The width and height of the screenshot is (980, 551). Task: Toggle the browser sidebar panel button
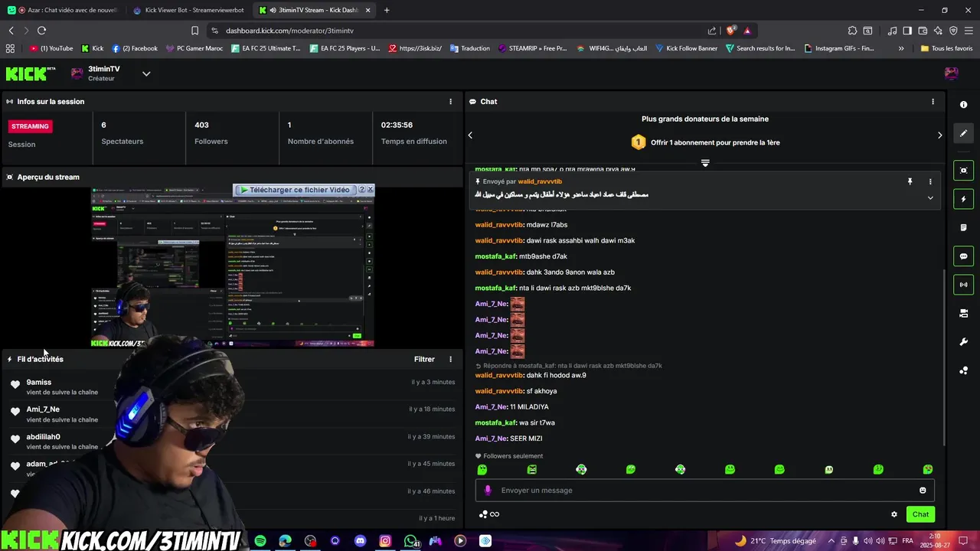[x=907, y=31]
